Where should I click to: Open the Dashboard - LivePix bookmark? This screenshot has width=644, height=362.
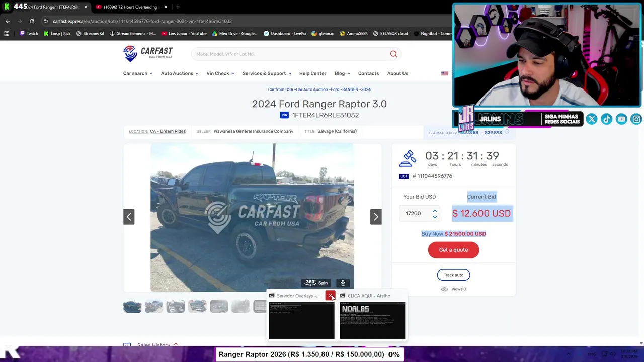(x=285, y=34)
